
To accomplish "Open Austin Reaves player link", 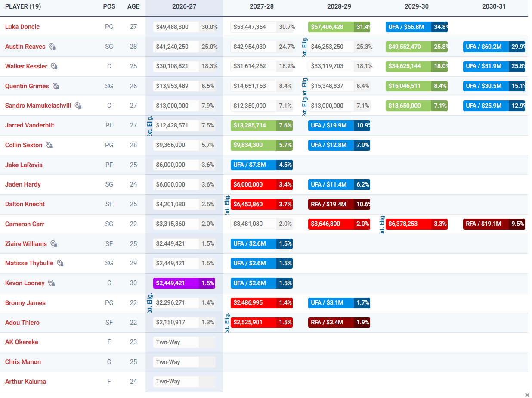I will pos(25,47).
